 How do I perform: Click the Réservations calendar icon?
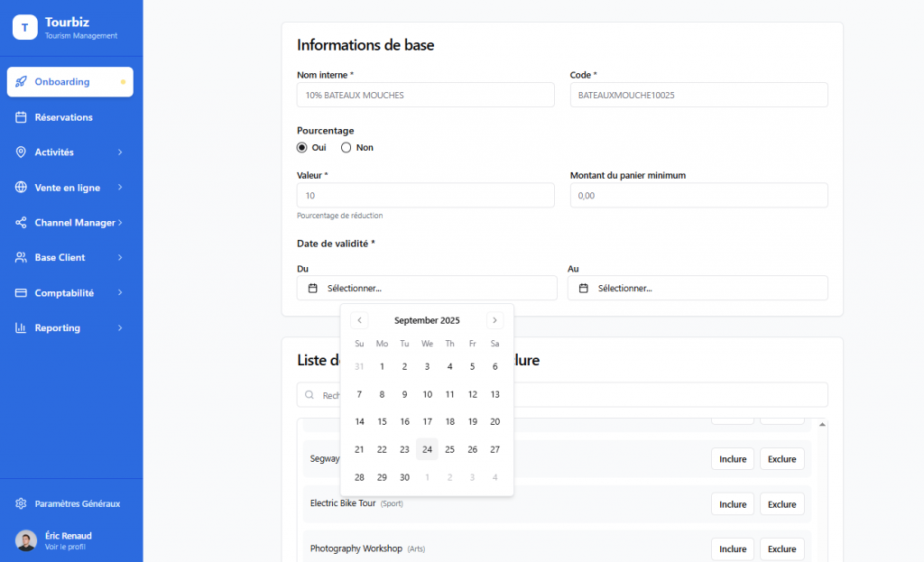click(x=21, y=117)
